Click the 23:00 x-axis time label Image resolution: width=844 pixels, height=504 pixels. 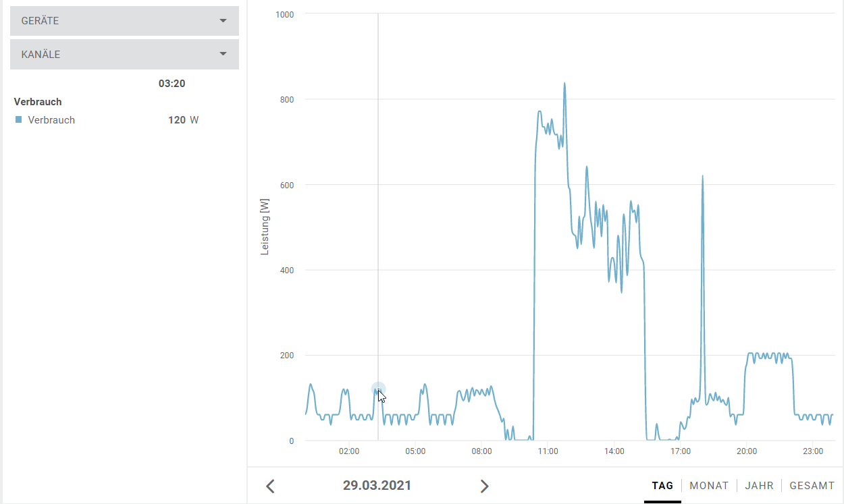click(812, 451)
